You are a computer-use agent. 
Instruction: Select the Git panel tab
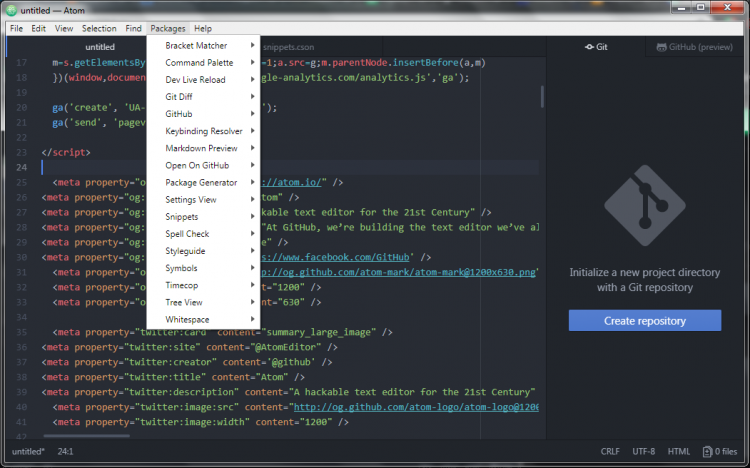[596, 47]
